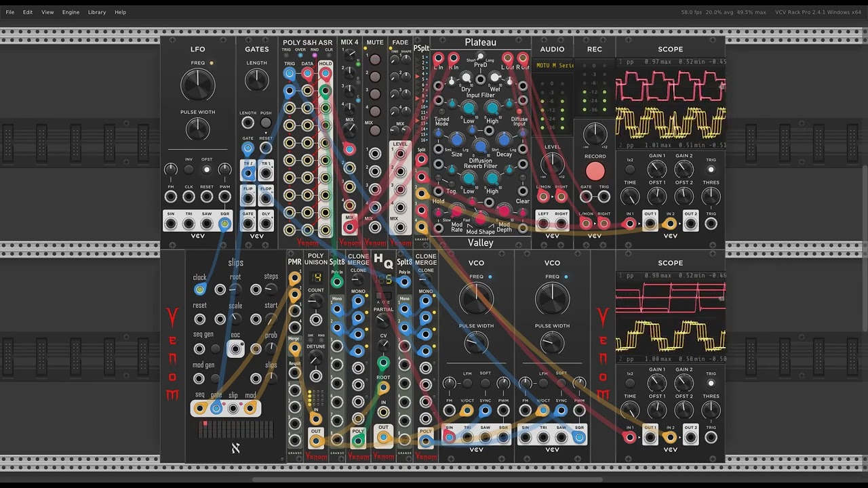Click the slips module clock input jack
The height and width of the screenshot is (488, 868).
[199, 289]
